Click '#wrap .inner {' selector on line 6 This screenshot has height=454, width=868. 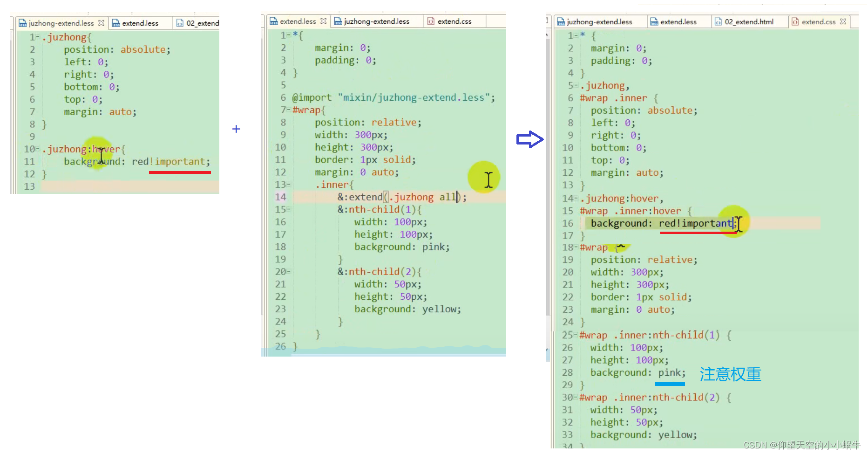[x=618, y=98]
